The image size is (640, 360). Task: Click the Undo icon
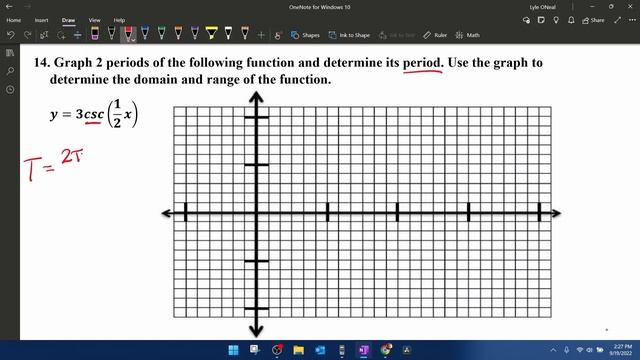point(11,35)
